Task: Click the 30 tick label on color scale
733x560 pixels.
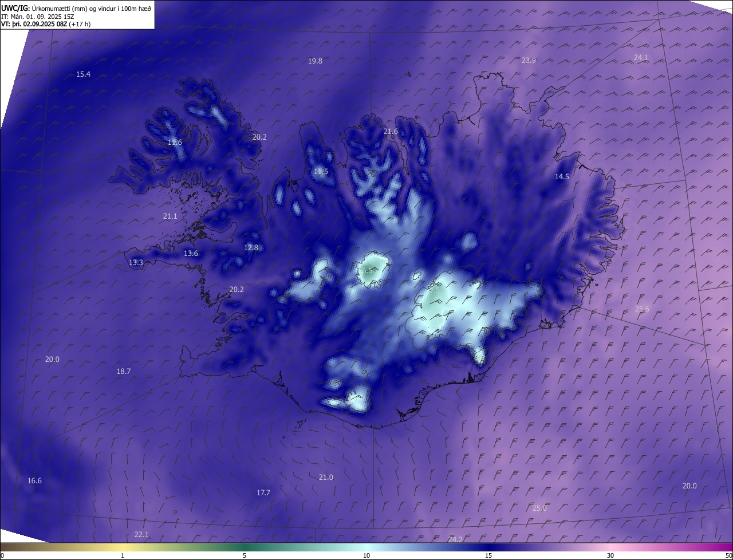Action: click(610, 556)
